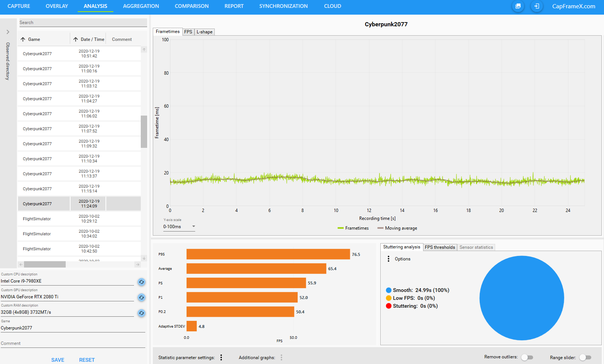Sort records by Date / Time column

[x=89, y=39]
